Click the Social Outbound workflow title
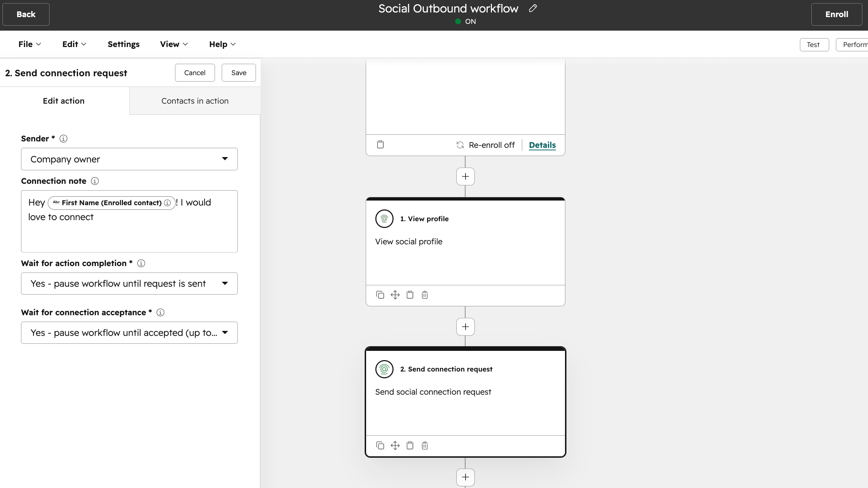The height and width of the screenshot is (488, 868). click(448, 8)
